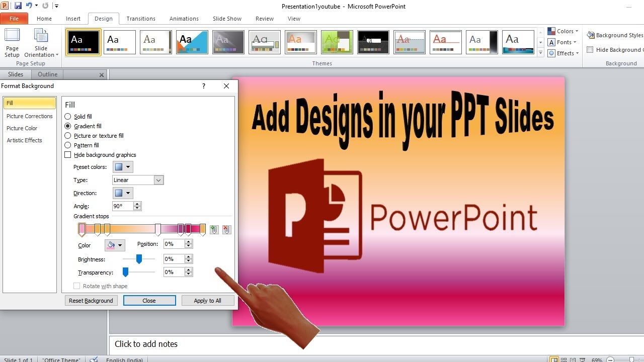Click the spell check icon in status bar
The image size is (644, 362).
click(x=94, y=359)
